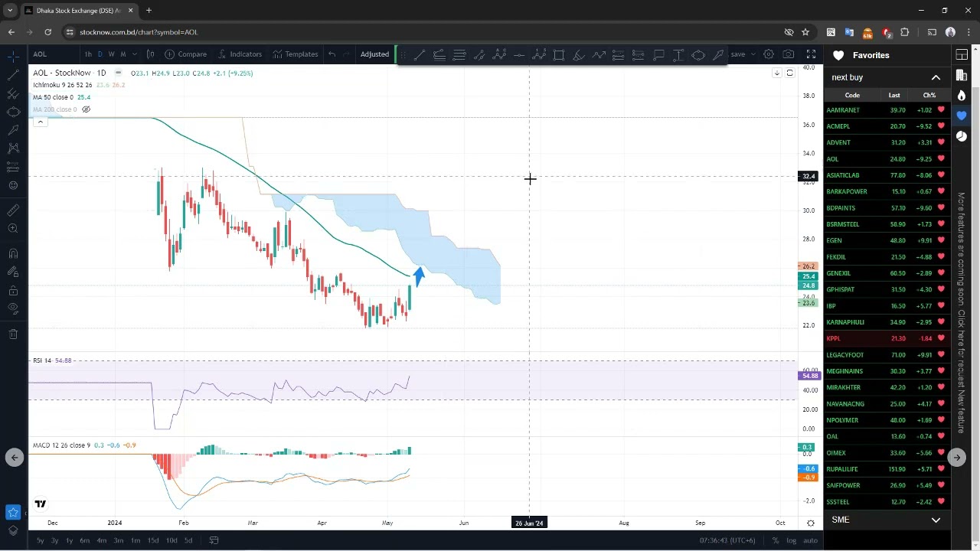Viewport: 980px width, 551px height.
Task: Select the trend line tool in the left toolbar
Action: (13, 75)
